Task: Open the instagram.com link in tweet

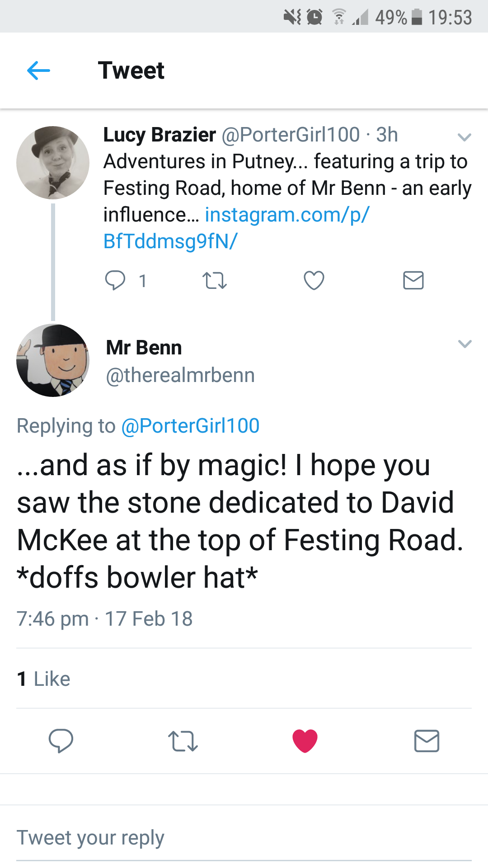Action: coord(286,215)
